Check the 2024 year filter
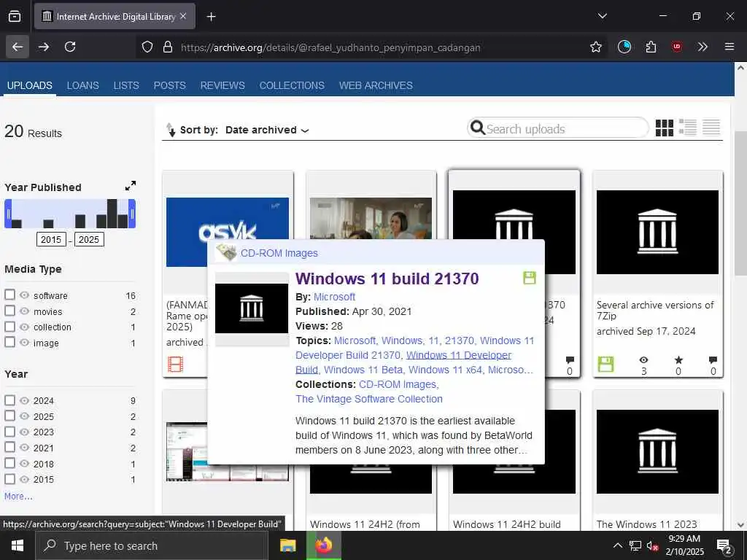The image size is (747, 560). click(x=10, y=400)
